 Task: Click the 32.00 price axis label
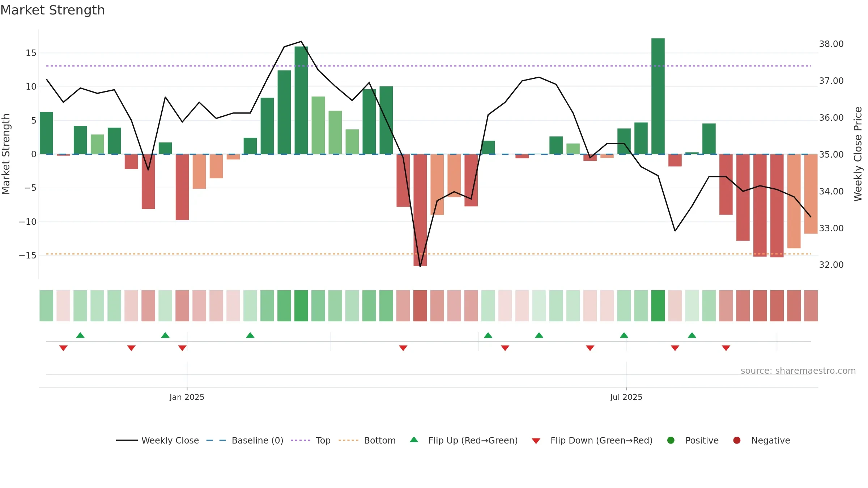point(831,265)
